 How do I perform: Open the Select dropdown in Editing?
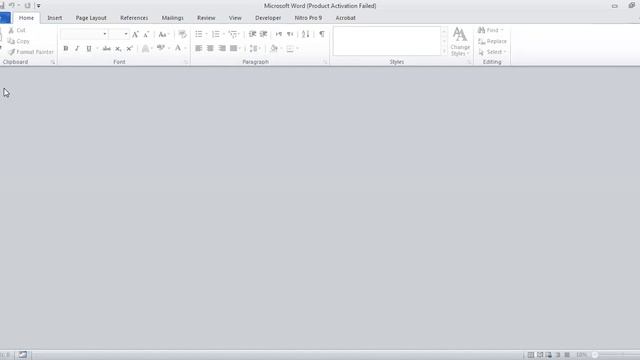point(492,52)
